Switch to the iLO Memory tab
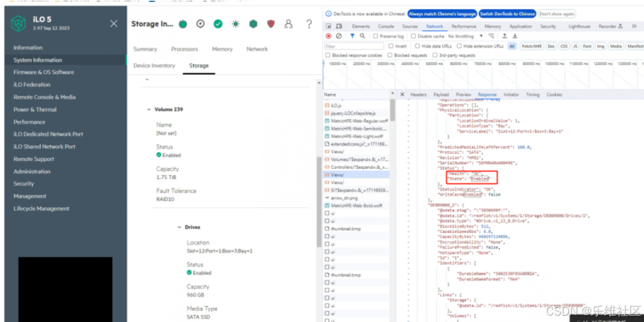The height and width of the screenshot is (322, 644). coord(222,49)
